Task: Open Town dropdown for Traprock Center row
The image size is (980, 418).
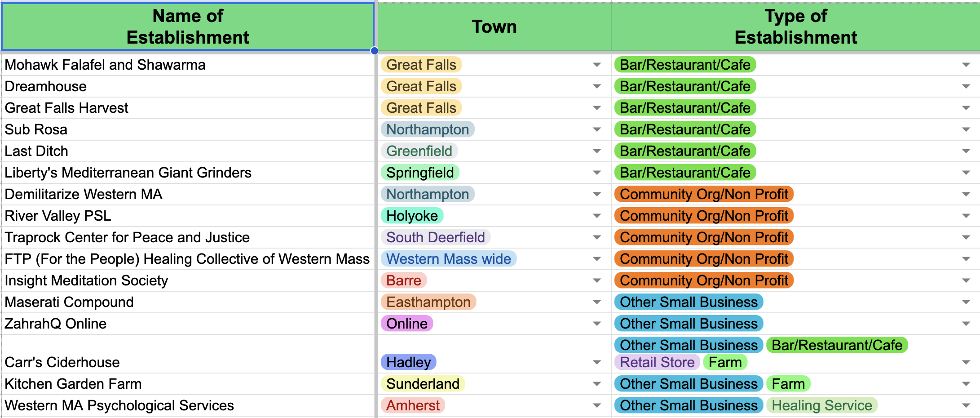Action: 597,237
